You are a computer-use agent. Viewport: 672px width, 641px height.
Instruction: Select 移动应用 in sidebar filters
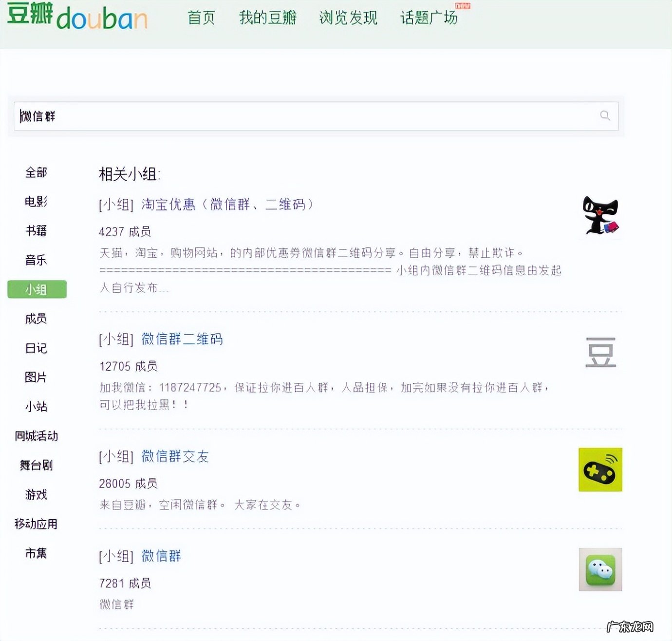point(37,524)
